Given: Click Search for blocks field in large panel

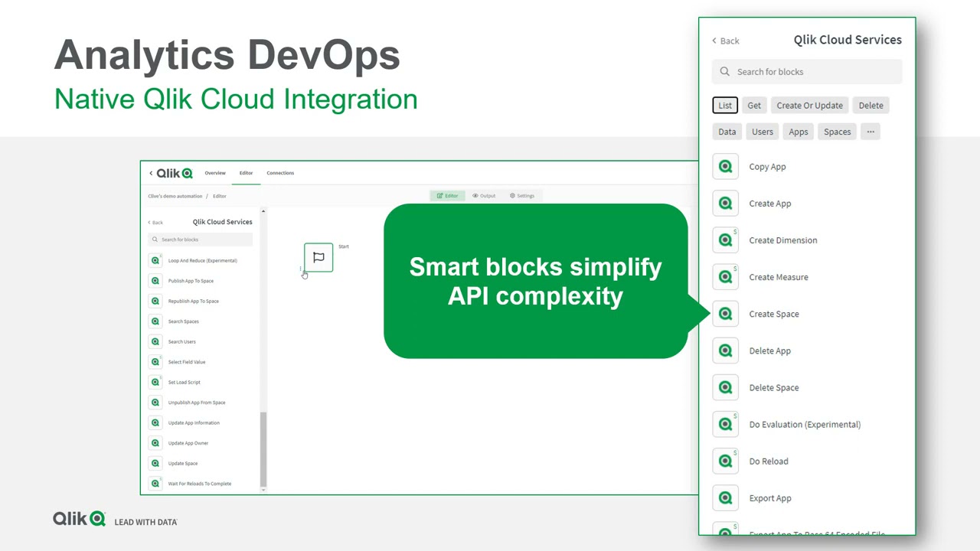Looking at the screenshot, I should pyautogui.click(x=807, y=72).
